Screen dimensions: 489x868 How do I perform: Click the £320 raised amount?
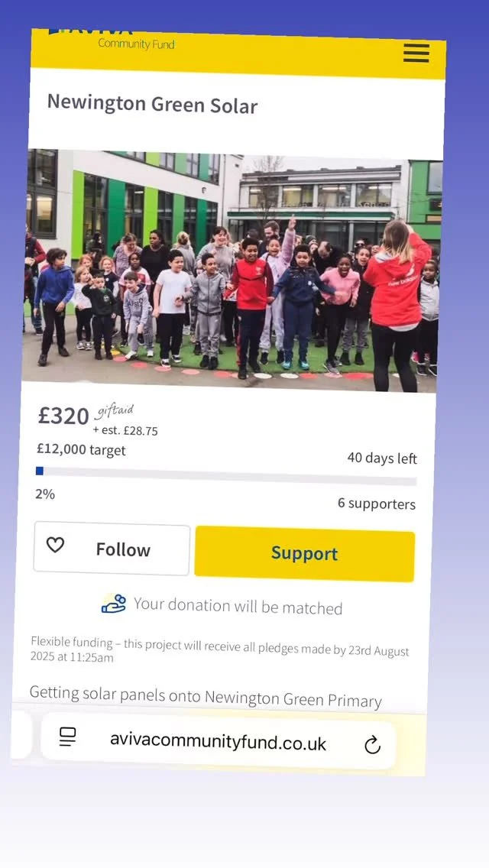coord(63,416)
